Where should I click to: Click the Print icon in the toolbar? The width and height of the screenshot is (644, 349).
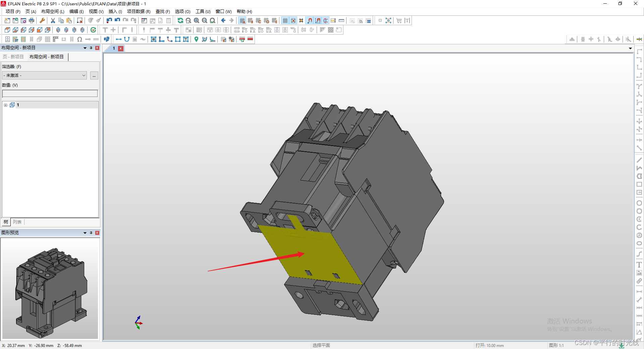pyautogui.click(x=31, y=20)
